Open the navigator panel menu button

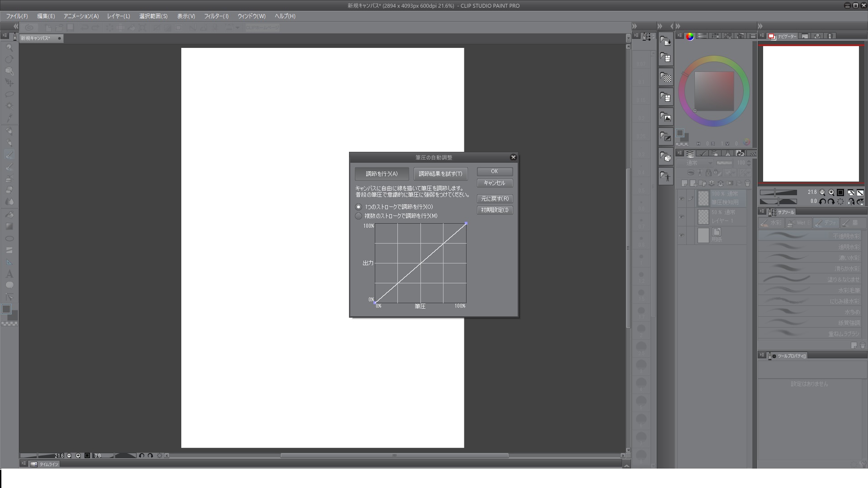point(762,36)
